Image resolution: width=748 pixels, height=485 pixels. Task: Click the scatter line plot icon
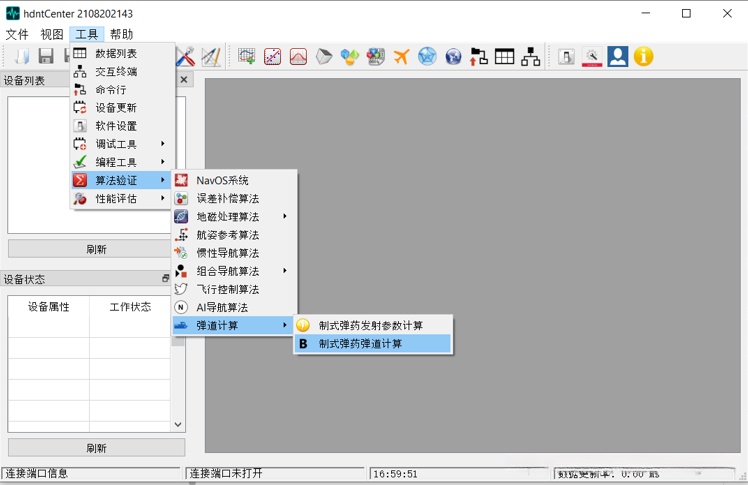point(272,56)
